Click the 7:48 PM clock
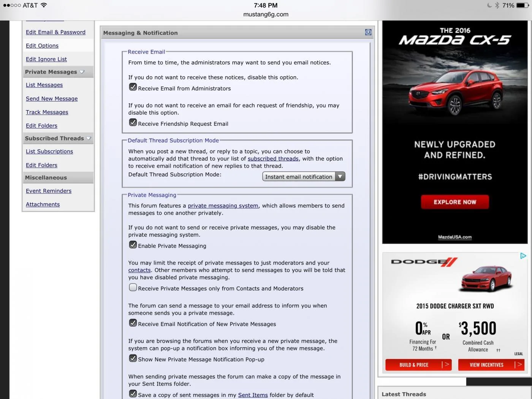Viewport: 532px width, 399px height. pos(266,5)
